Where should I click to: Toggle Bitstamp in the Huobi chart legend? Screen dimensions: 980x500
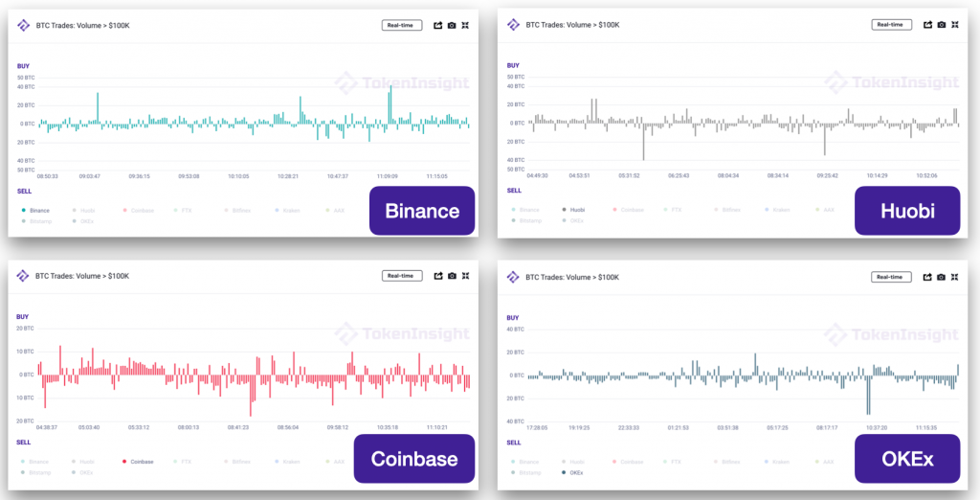click(x=527, y=220)
